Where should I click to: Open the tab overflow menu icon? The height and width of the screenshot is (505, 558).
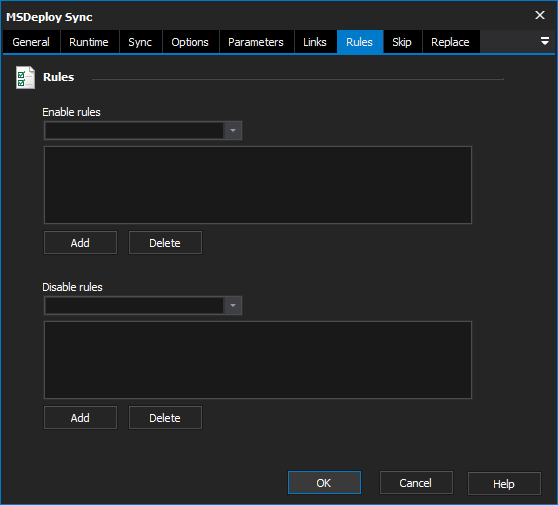click(x=544, y=41)
